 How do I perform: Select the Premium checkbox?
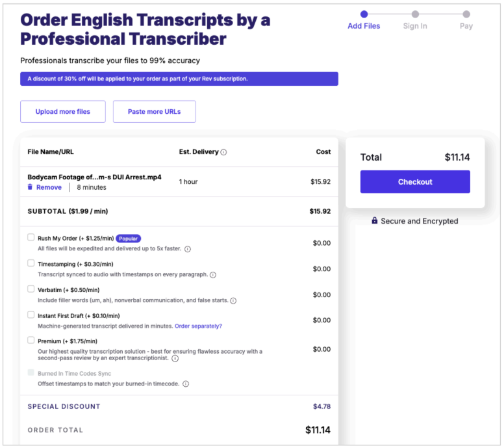31,340
